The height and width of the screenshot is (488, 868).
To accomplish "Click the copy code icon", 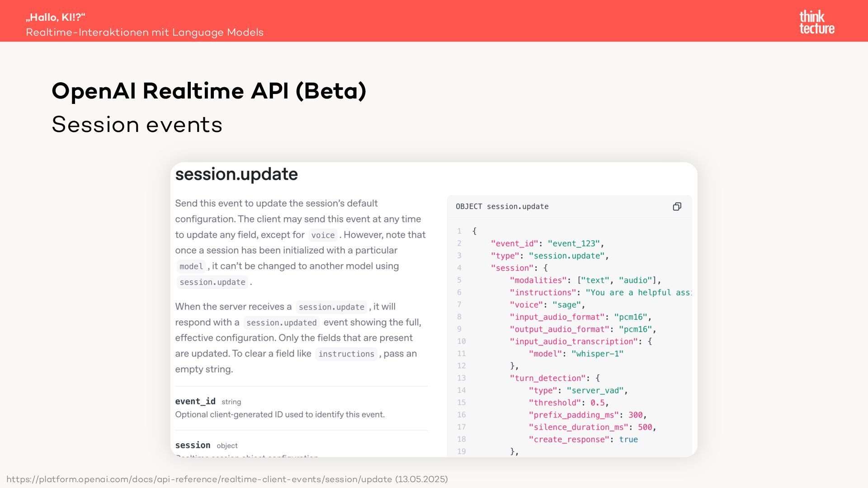I will point(677,206).
